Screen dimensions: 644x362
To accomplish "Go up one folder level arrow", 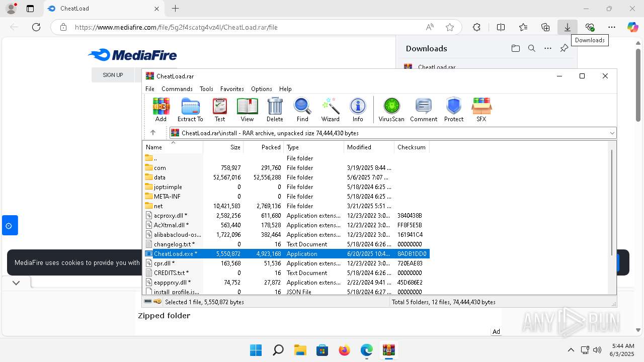I will point(153,133).
